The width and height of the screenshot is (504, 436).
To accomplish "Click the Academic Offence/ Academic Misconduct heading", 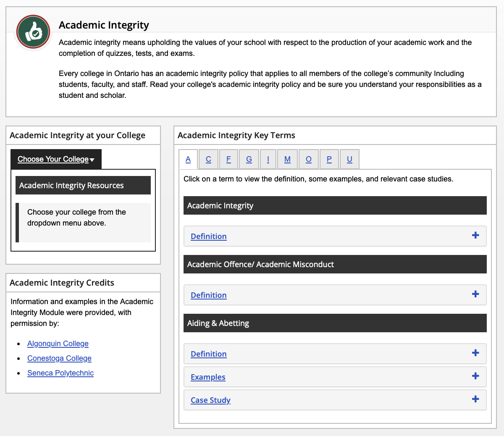I will click(335, 264).
